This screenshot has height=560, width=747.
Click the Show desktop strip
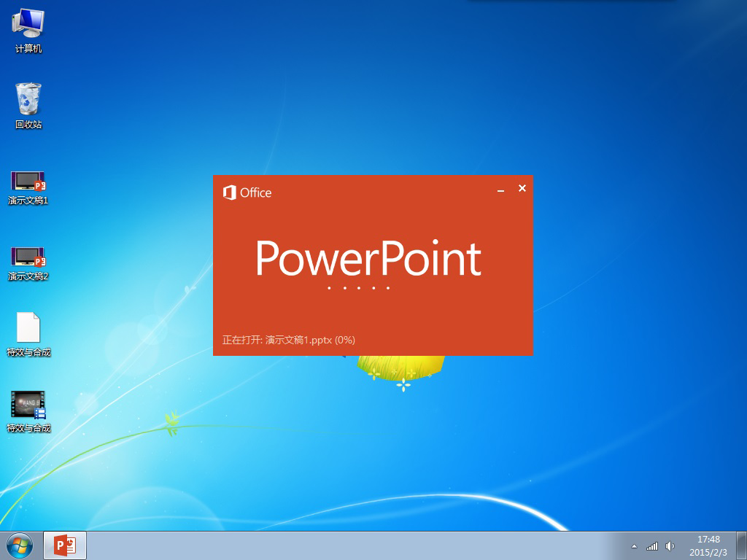coord(742,545)
